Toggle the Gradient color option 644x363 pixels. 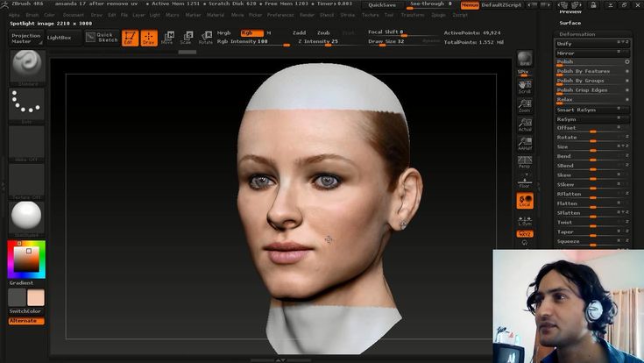pos(21,283)
